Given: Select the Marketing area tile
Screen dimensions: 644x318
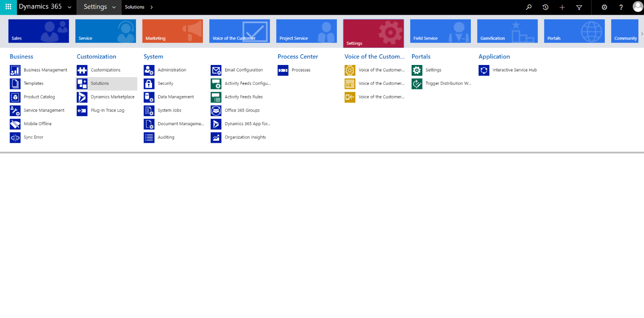Looking at the screenshot, I should click(x=172, y=31).
